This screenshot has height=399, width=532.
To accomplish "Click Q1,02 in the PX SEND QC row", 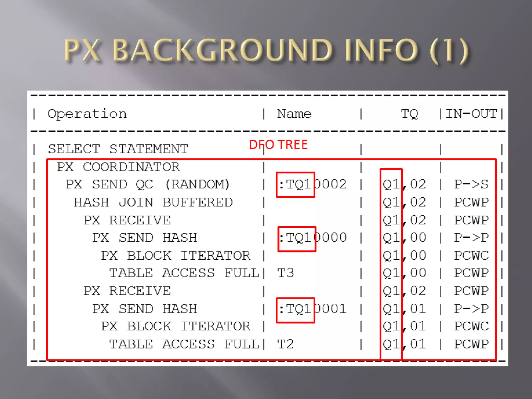I will click(x=404, y=185).
